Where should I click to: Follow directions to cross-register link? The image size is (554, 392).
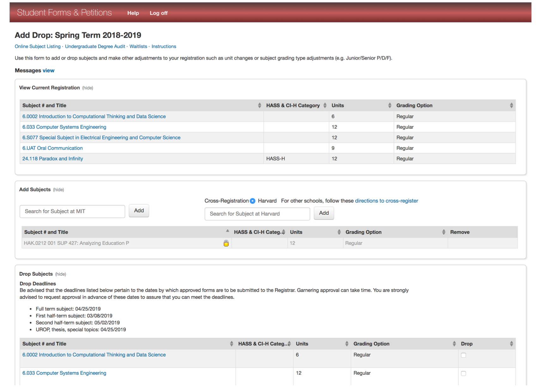(x=387, y=201)
